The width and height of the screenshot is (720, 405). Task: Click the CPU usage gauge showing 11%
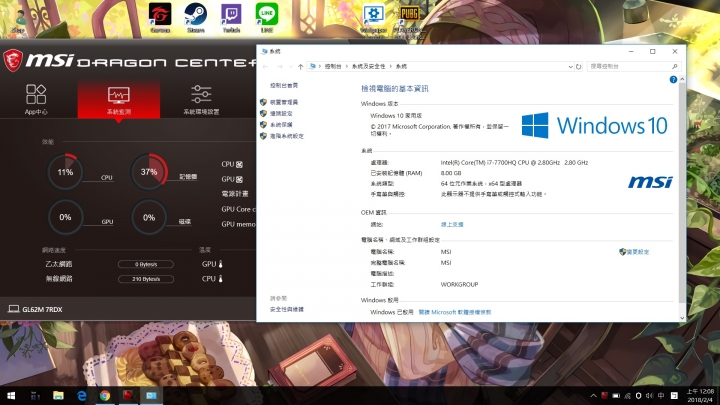tap(66, 172)
